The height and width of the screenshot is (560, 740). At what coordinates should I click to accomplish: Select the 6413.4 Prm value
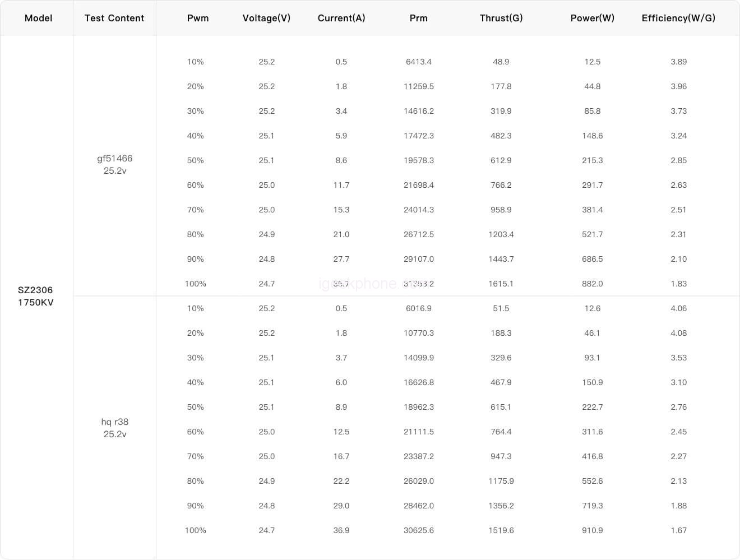[x=419, y=62]
